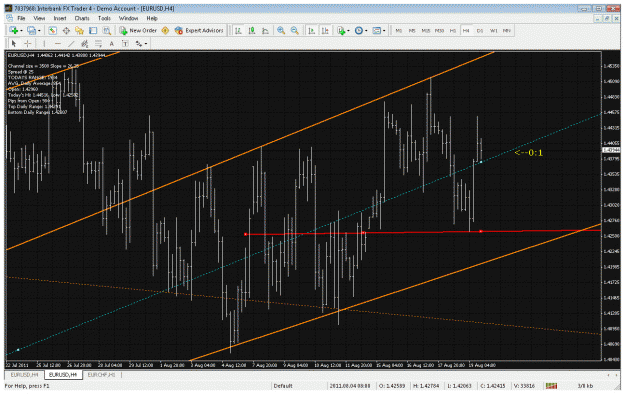This screenshot has height=394, width=625.
Task: Click the 'C: 1.42415' close price text
Action: pos(493,386)
